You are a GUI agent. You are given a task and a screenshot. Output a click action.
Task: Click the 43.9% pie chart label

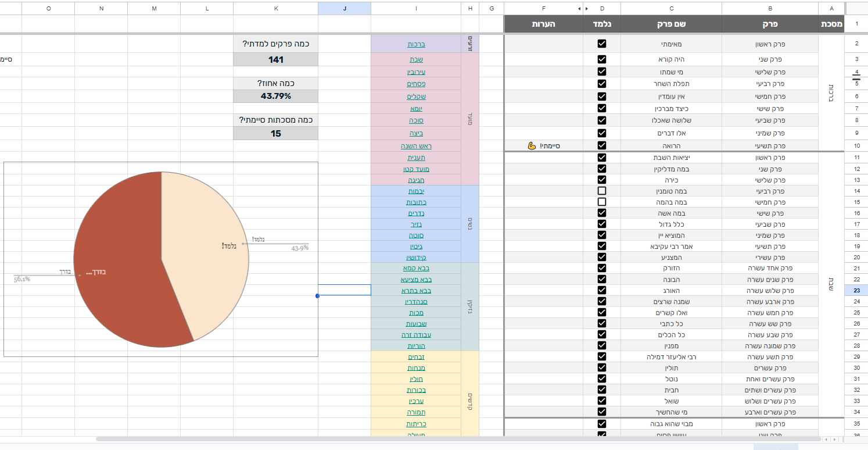tap(300, 248)
